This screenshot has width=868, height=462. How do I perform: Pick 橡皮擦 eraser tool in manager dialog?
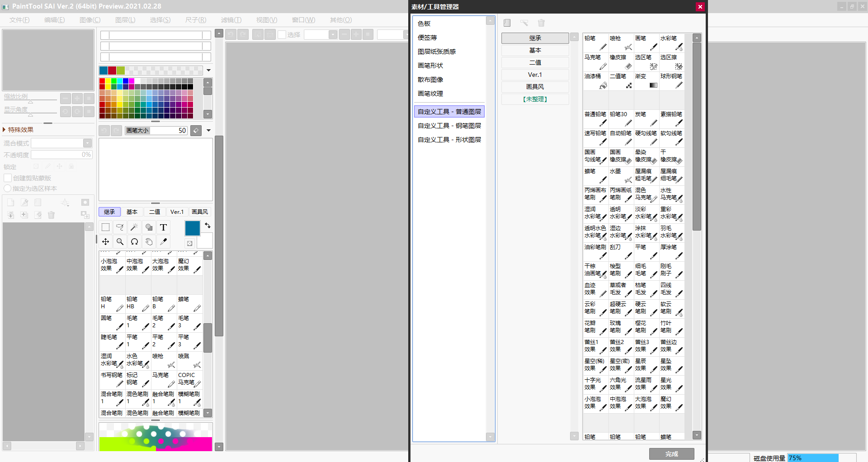(621, 62)
